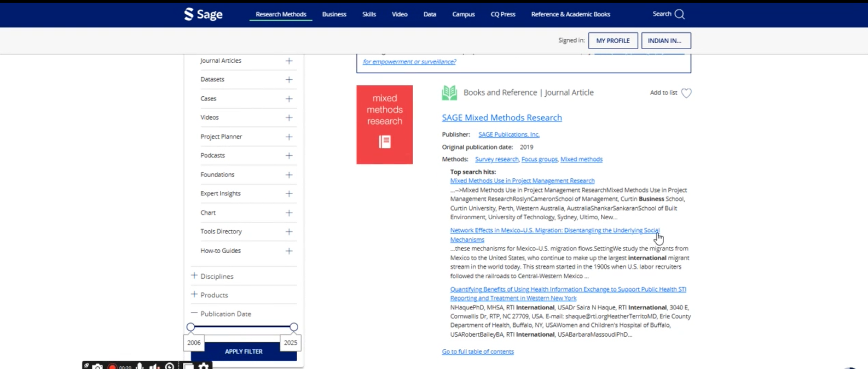Click the 2006 publication date slider handle
868x369 pixels.
(190, 327)
